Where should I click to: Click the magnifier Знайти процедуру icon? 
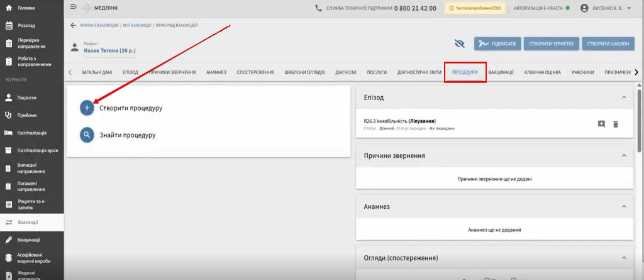pos(87,135)
